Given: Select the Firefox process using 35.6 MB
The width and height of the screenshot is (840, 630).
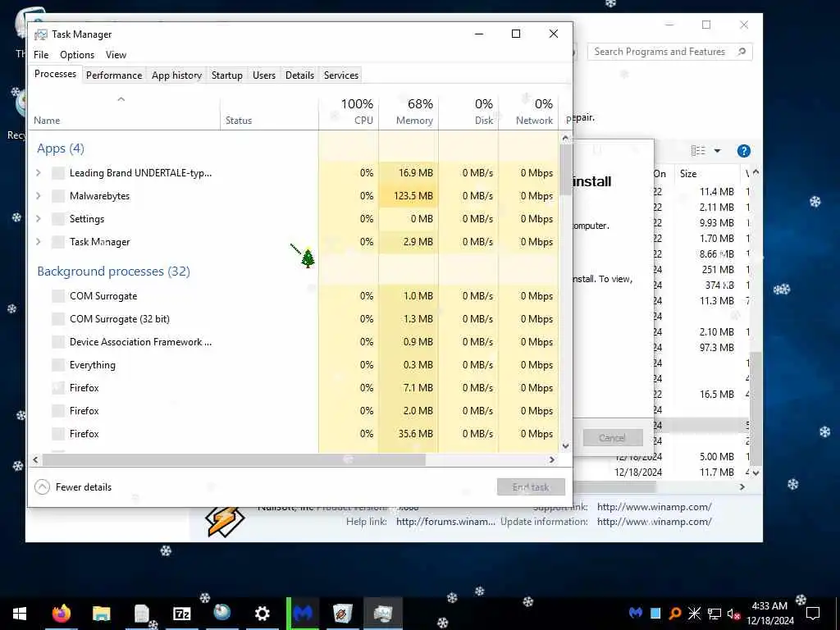Looking at the screenshot, I should tap(294, 433).
